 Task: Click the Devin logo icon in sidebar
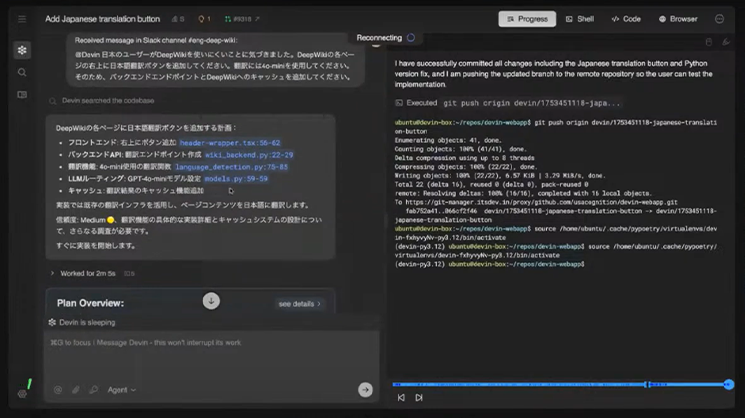pyautogui.click(x=22, y=50)
